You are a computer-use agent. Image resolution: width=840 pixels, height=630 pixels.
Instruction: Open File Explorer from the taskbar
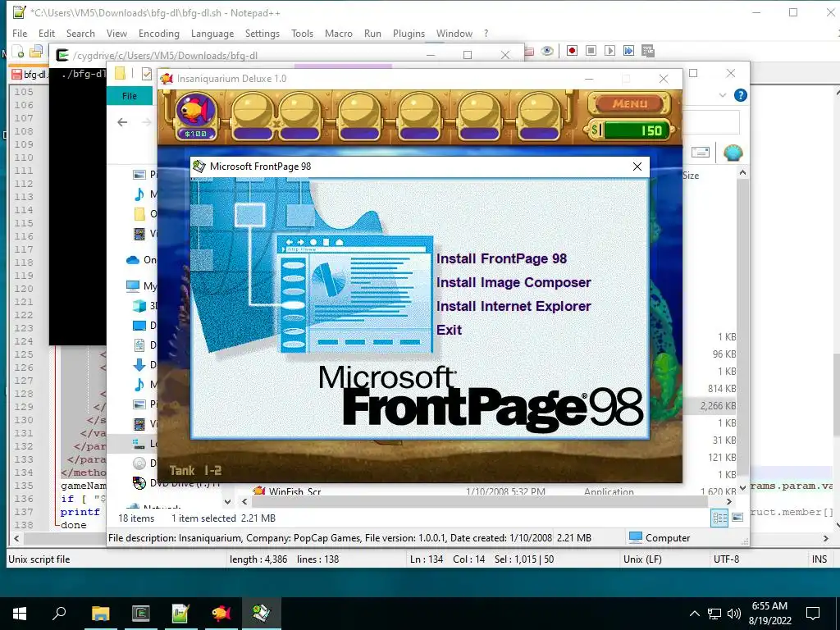tap(100, 614)
